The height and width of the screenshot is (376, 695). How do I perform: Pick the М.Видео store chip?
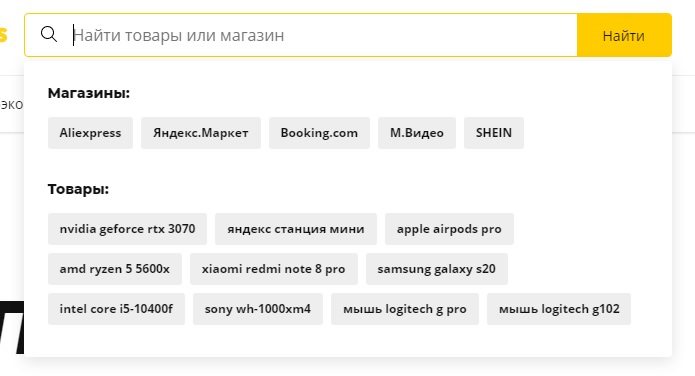tap(417, 133)
